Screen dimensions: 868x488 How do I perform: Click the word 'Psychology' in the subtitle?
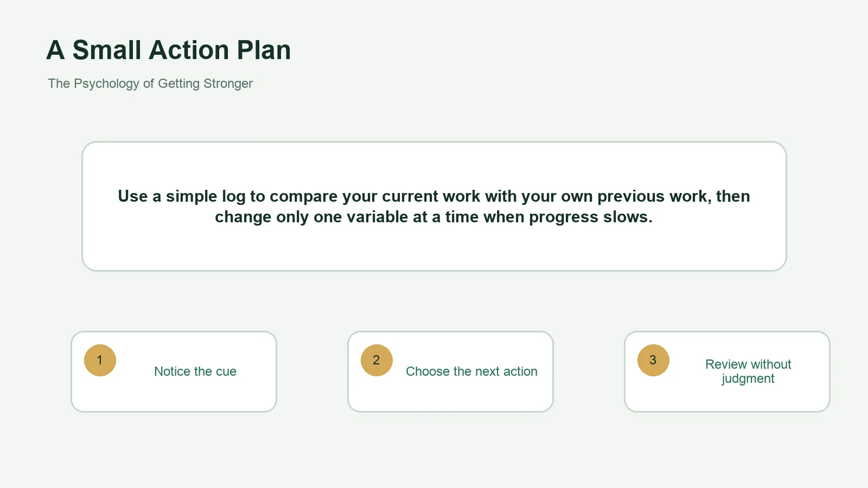coord(106,84)
